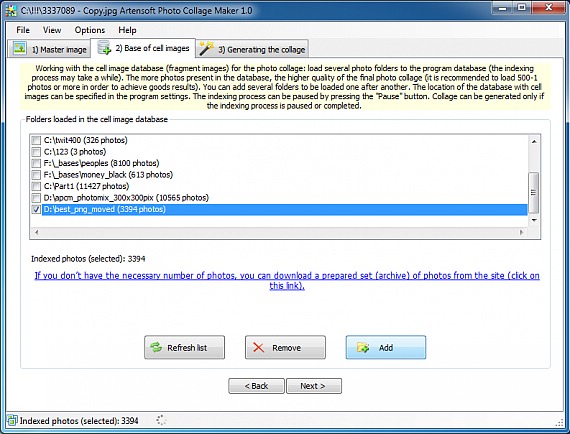This screenshot has height=434, width=570.
Task: Click the folder list scroll-down arrow
Action: point(534,220)
